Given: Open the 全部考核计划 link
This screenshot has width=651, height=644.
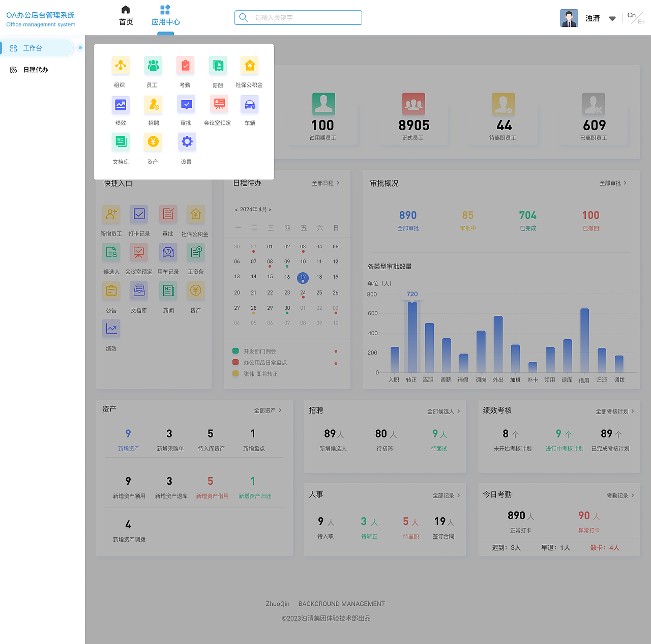Looking at the screenshot, I should (615, 412).
